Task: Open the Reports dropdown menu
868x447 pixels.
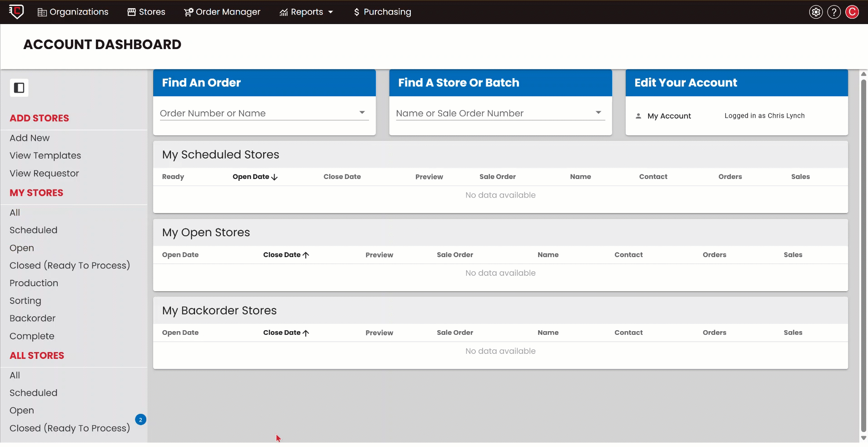Action: [307, 12]
